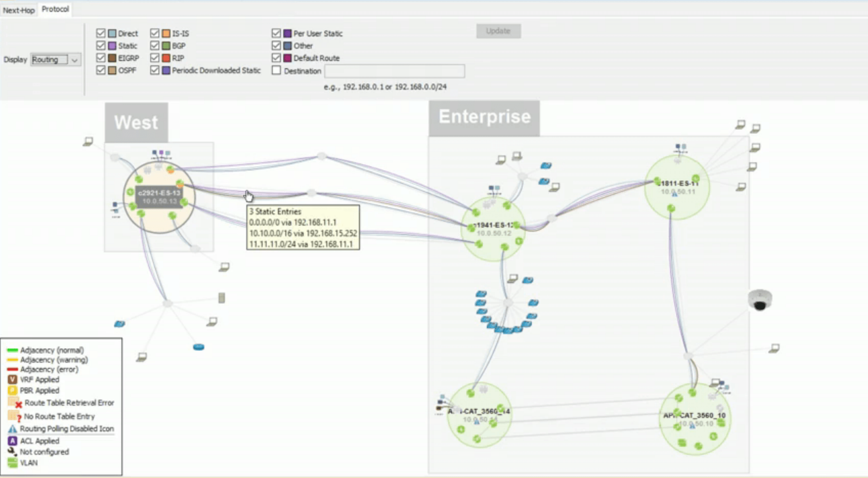Disable the Default Route checkbox
Screen dimensions: 868x478
[x=276, y=58]
